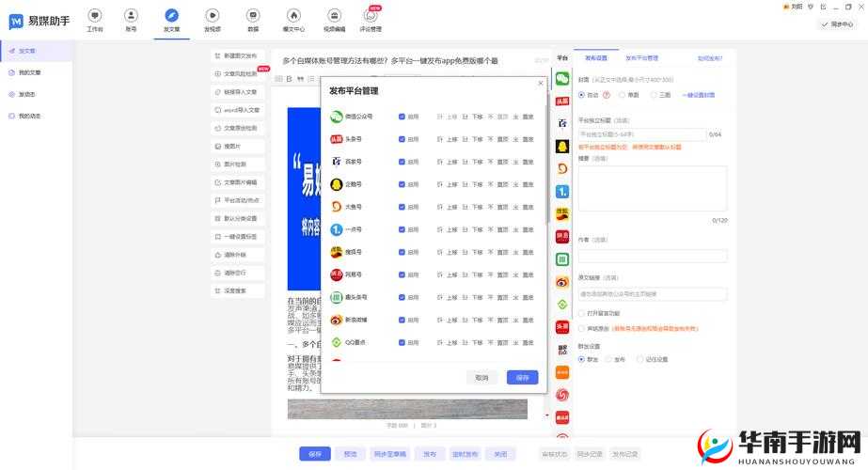Focus the 摘要 summary text area
The image size is (868, 470).
click(653, 188)
